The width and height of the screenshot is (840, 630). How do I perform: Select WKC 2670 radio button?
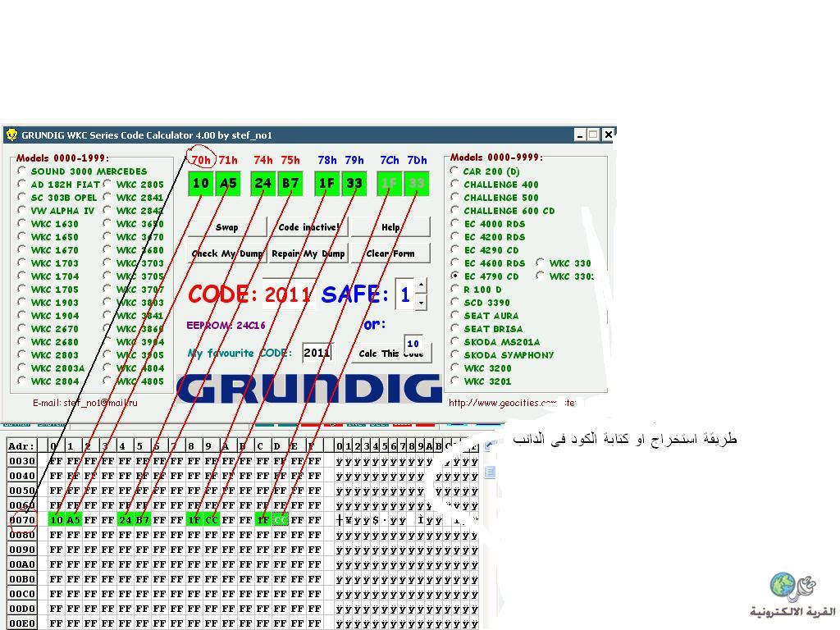click(21, 328)
